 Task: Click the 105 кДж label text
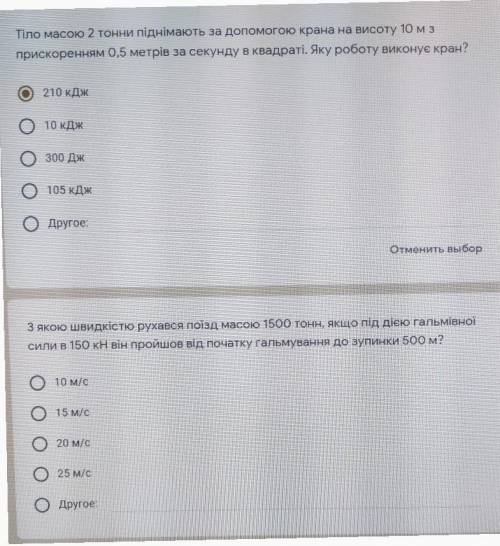pos(69,190)
